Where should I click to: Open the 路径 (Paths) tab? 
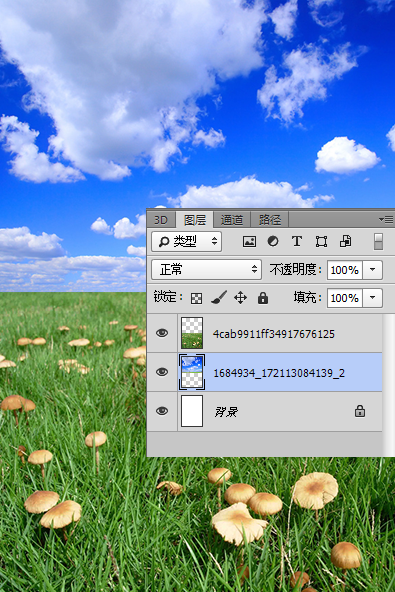(x=270, y=220)
